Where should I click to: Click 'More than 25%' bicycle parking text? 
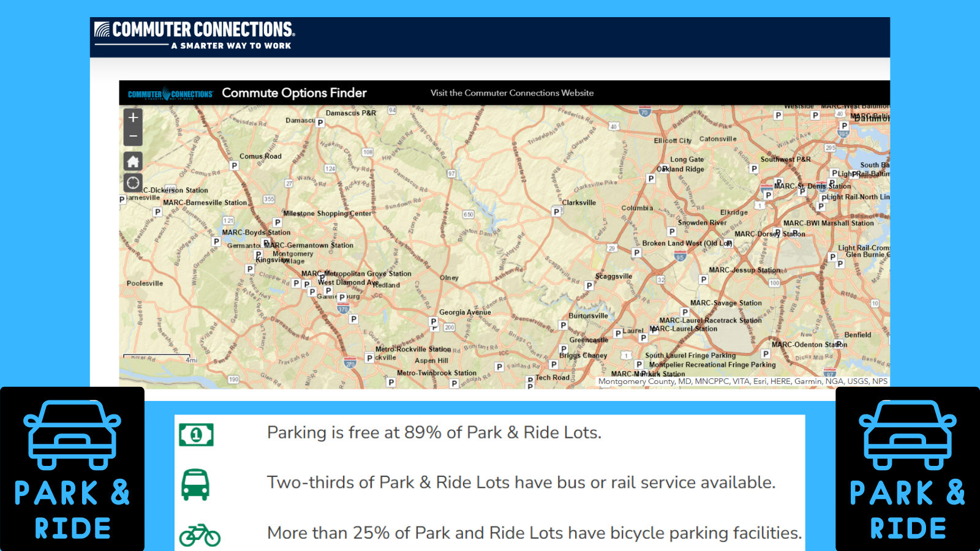(534, 533)
